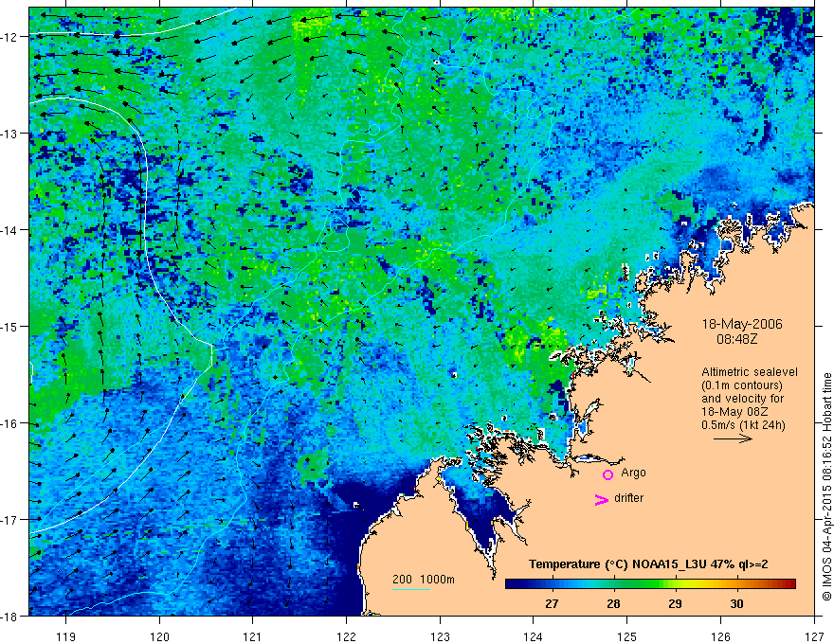Click the '-18' latitude axis label
This screenshot has width=834, height=644.
[x=10, y=616]
